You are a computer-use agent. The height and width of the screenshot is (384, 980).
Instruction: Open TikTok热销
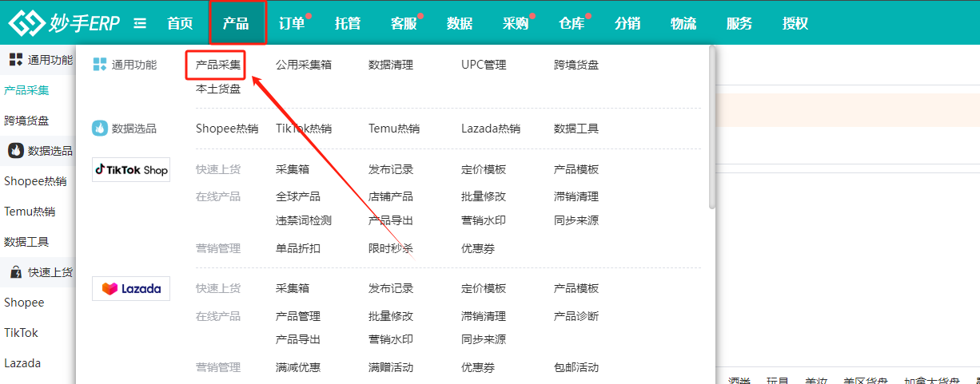304,128
